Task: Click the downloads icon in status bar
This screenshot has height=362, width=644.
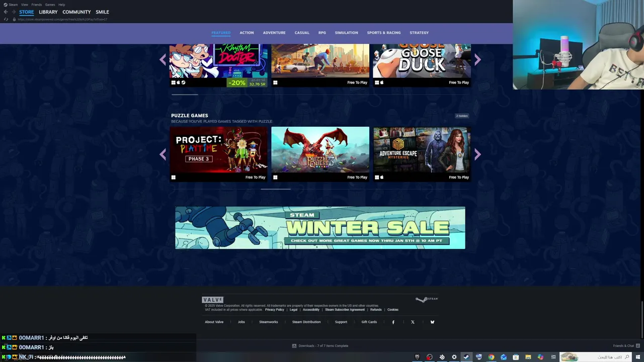Action: point(294,346)
